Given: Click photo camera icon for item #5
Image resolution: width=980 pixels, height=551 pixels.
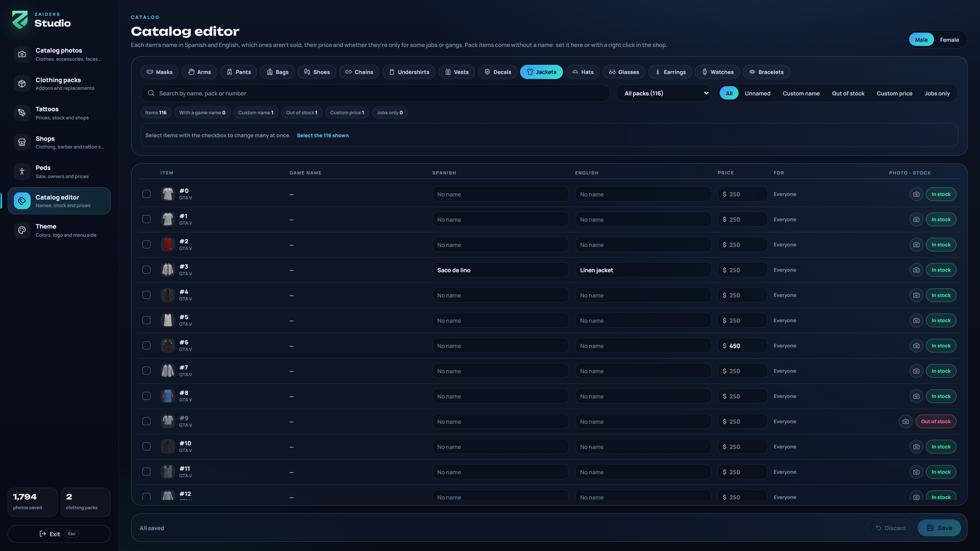Looking at the screenshot, I should tap(916, 321).
